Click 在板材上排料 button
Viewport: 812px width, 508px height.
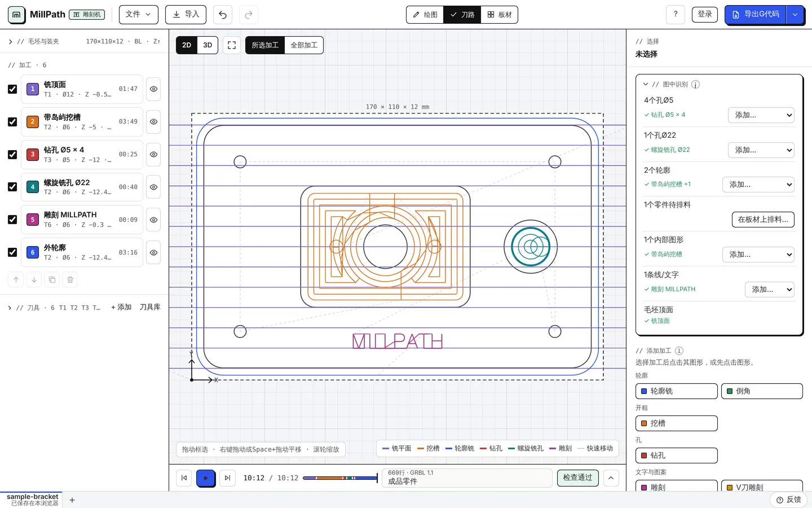click(763, 220)
